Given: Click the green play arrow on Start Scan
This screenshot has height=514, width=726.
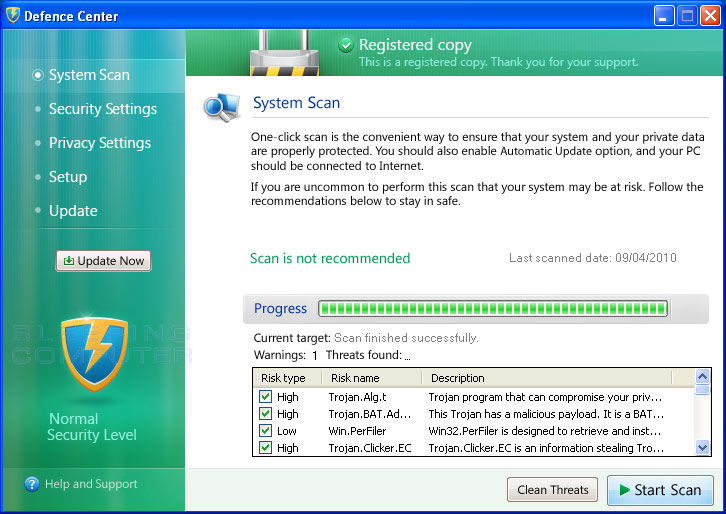Looking at the screenshot, I should [x=625, y=490].
